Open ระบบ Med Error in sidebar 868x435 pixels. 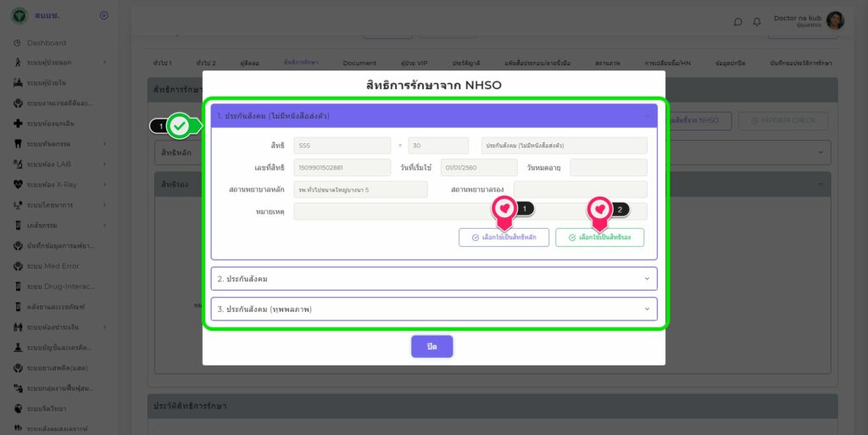(x=53, y=265)
